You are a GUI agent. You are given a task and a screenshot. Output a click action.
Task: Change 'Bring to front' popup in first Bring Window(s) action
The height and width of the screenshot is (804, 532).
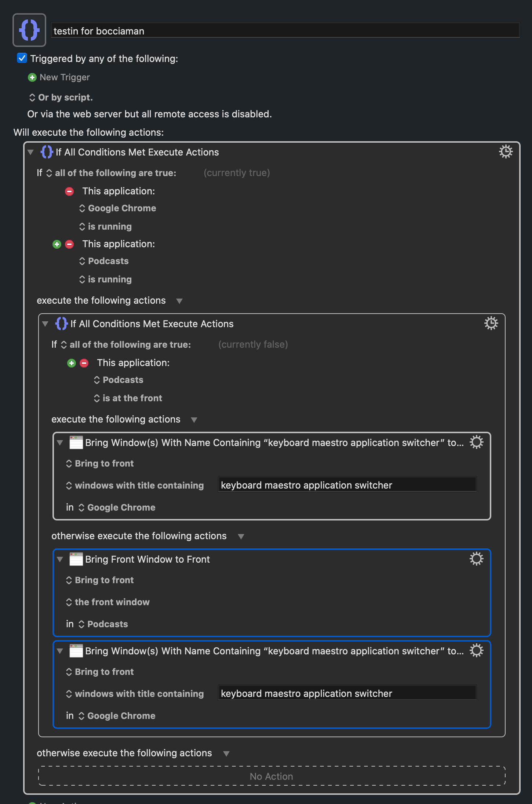[100, 464]
